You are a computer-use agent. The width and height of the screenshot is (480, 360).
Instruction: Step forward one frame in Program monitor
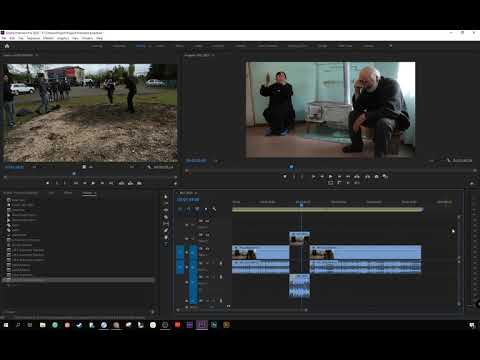339,177
